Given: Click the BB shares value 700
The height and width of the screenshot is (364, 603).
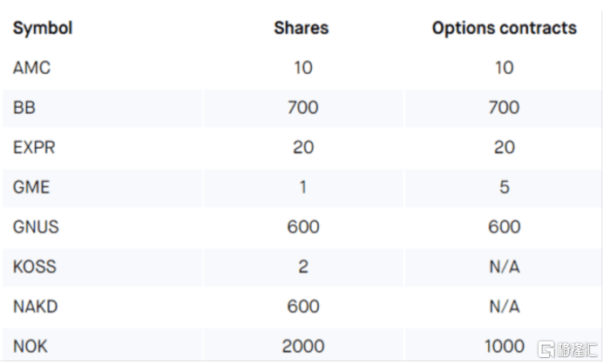Looking at the screenshot, I should pos(302,108).
